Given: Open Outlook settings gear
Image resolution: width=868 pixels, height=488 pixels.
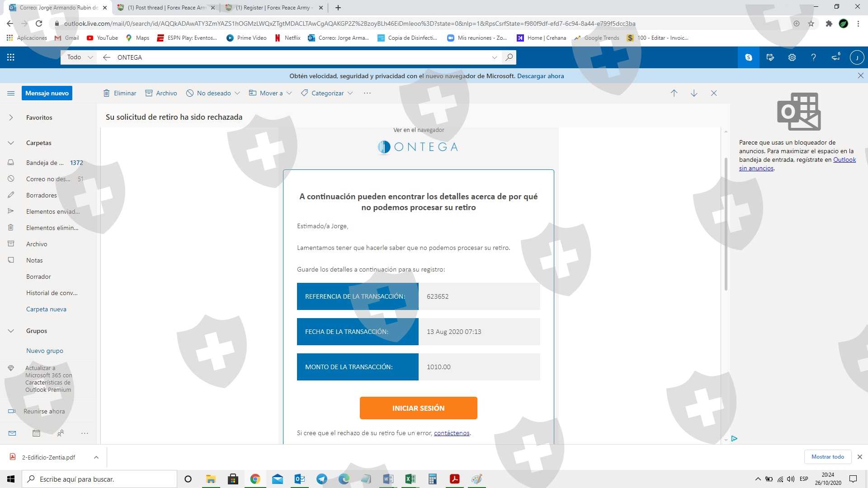Looking at the screenshot, I should point(792,57).
